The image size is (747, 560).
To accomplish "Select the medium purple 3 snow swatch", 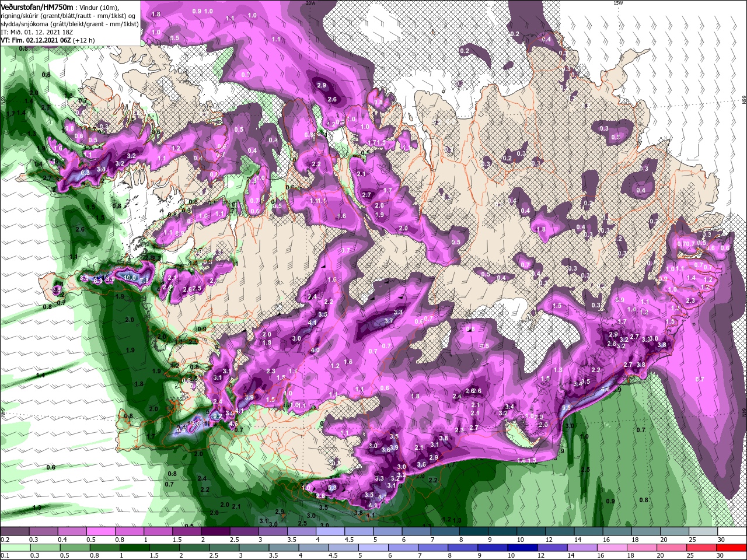I will pyautogui.click(x=273, y=531).
